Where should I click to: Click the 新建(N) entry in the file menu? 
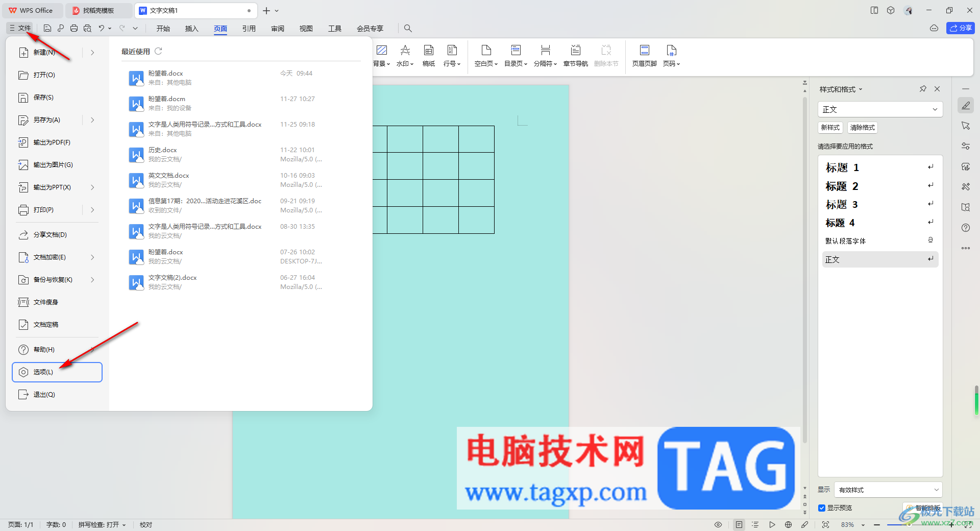coord(44,53)
